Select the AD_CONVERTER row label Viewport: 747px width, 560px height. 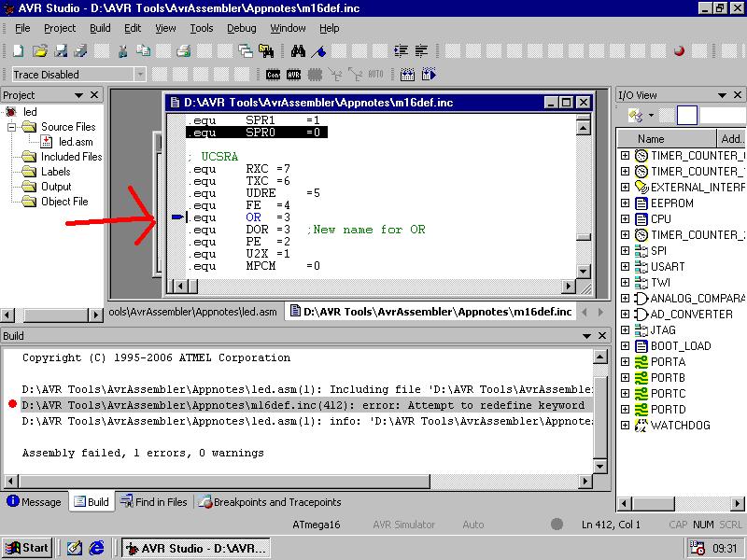tap(691, 315)
